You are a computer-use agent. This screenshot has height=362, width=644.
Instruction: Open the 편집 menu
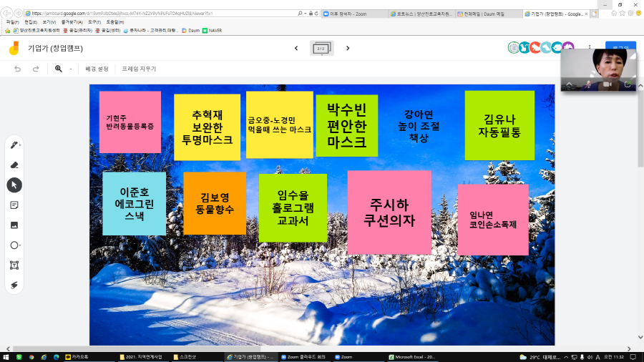tap(31, 22)
